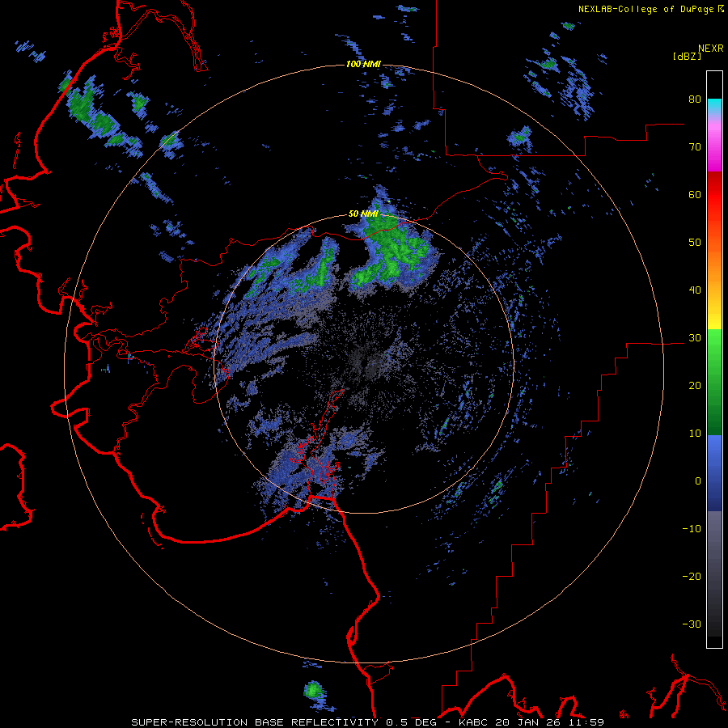Click the 50 value on the dBZ scale
The image size is (728, 728).
pyautogui.click(x=695, y=243)
